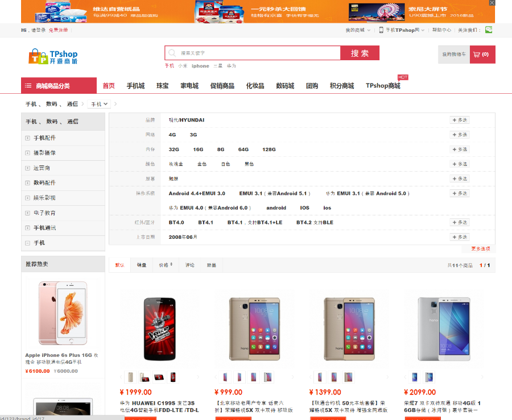The height and width of the screenshot is (420, 512).
Task: Open TPshop商城 navigation item
Action: (x=383, y=86)
